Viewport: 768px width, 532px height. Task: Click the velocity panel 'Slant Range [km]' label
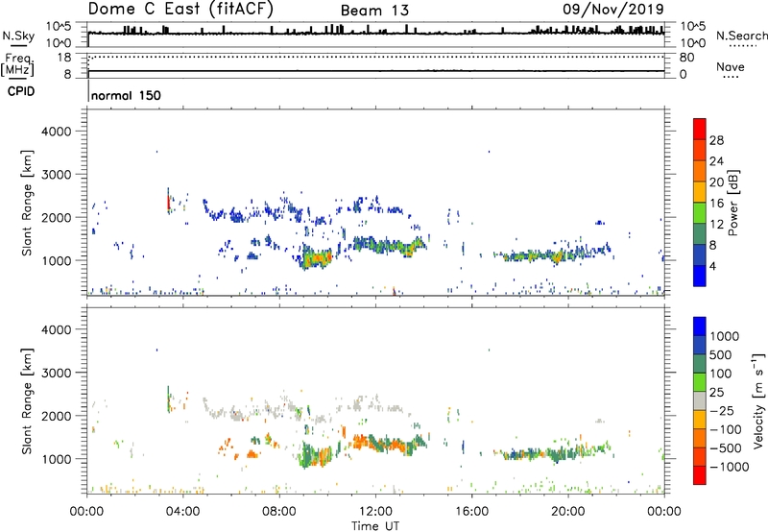coord(27,401)
